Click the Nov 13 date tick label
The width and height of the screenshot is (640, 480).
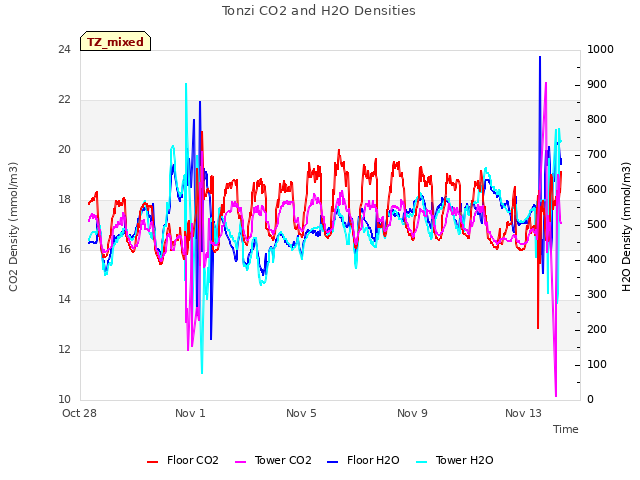(x=523, y=413)
